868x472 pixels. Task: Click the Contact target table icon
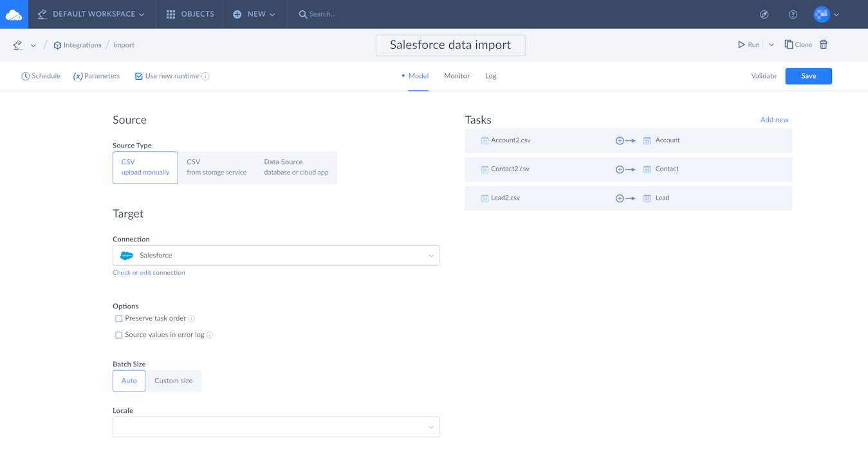tap(647, 169)
